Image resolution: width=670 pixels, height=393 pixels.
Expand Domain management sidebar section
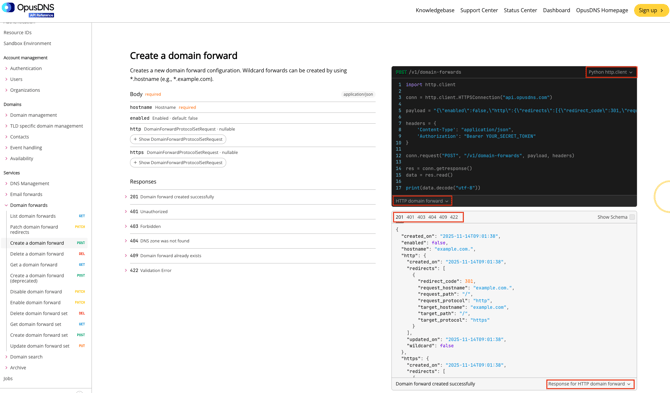pos(33,115)
